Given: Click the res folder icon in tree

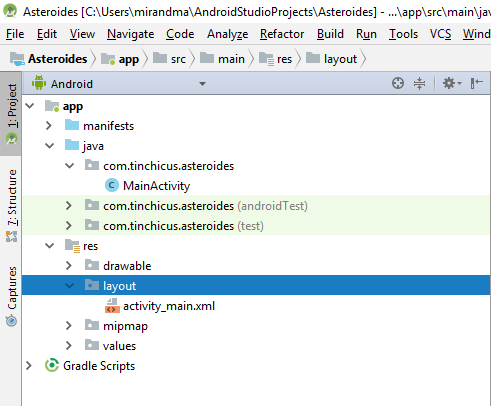Looking at the screenshot, I should pyautogui.click(x=72, y=246).
